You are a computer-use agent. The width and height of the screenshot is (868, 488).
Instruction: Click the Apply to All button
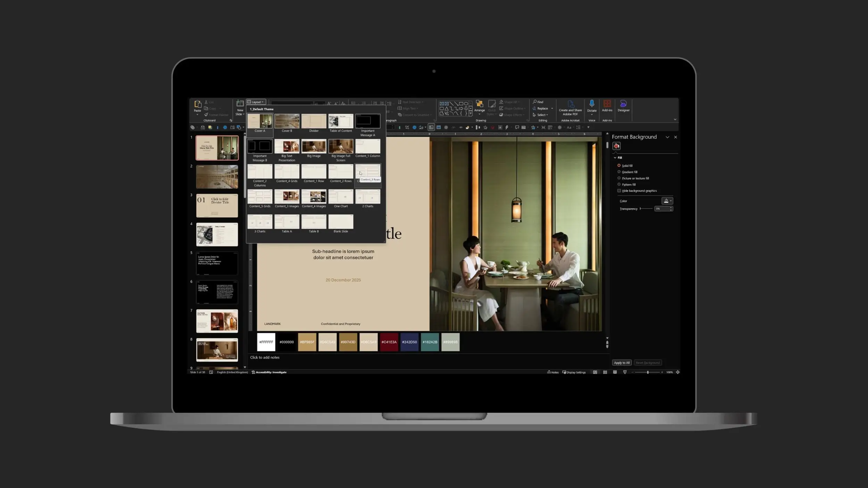coord(621,363)
